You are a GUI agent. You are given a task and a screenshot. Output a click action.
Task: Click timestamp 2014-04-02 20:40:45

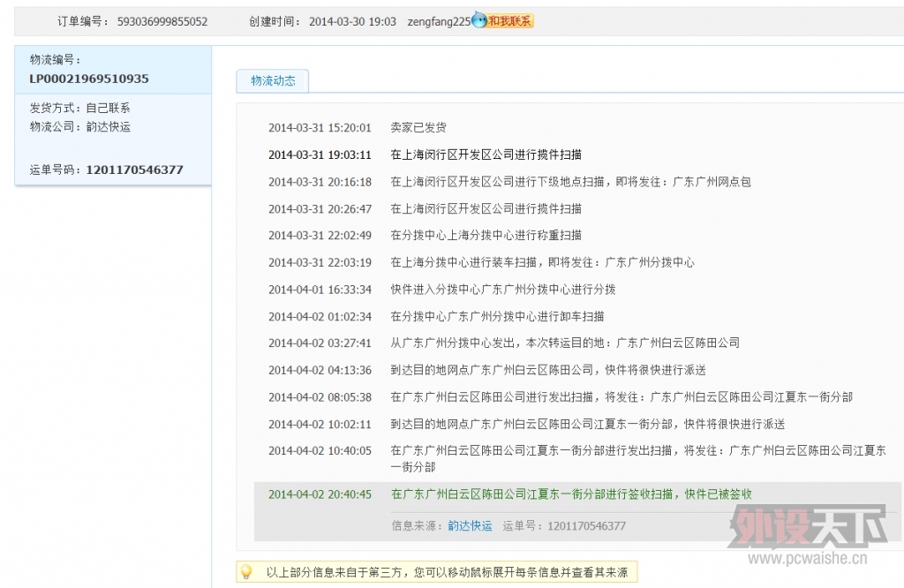coord(320,494)
